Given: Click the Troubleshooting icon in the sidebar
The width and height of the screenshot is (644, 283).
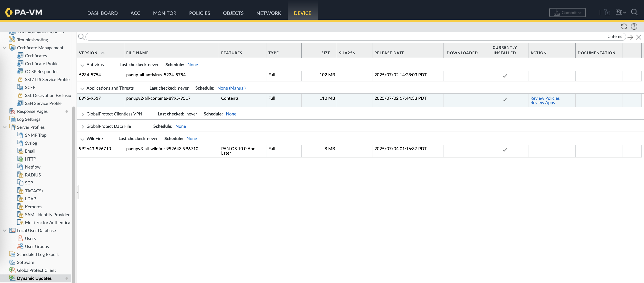Looking at the screenshot, I should point(12,40).
